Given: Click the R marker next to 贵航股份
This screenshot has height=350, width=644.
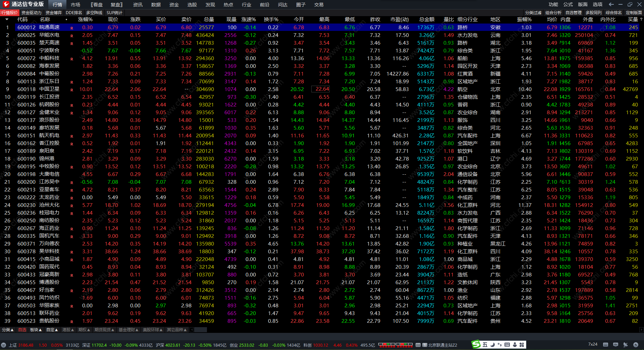Looking at the screenshot, I should (72, 321).
